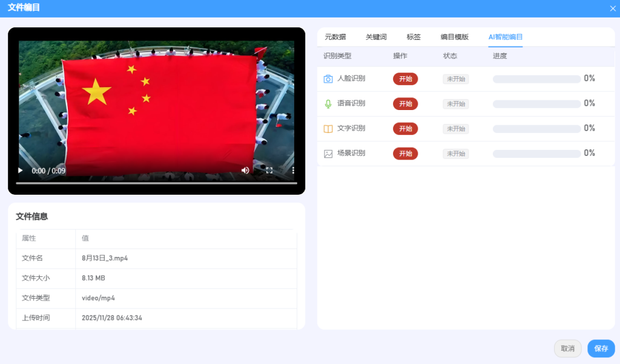Click the 识别类型 column header
The width and height of the screenshot is (620, 364).
coord(337,56)
